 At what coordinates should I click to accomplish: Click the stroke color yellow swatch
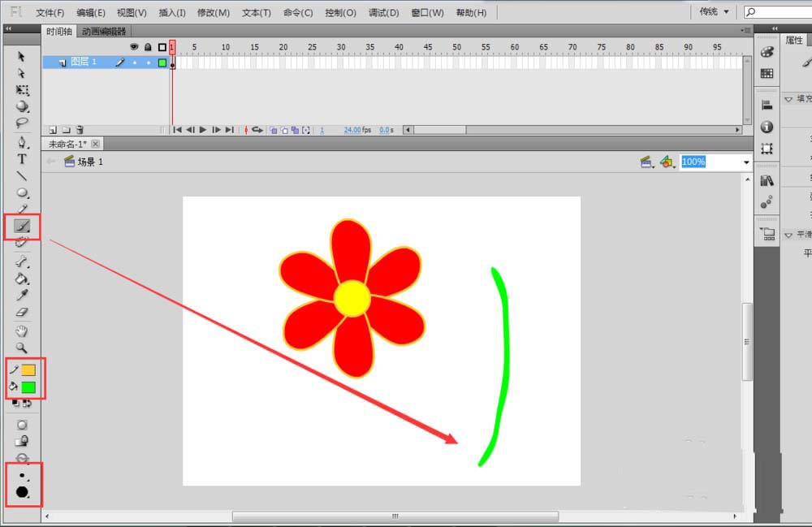tap(28, 369)
